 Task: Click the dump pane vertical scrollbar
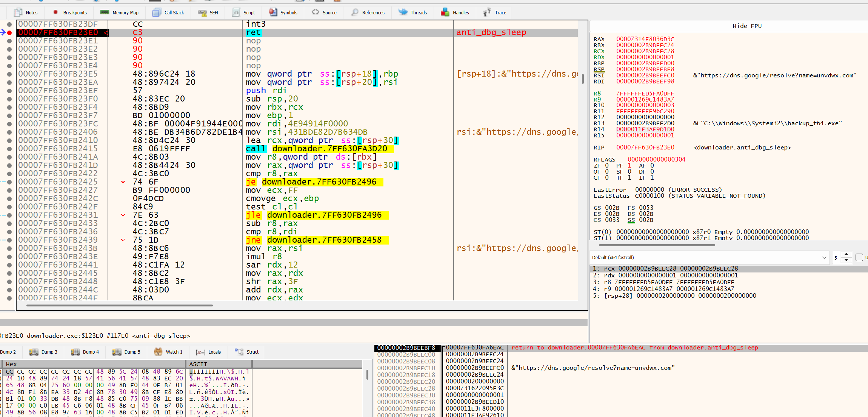point(367,374)
